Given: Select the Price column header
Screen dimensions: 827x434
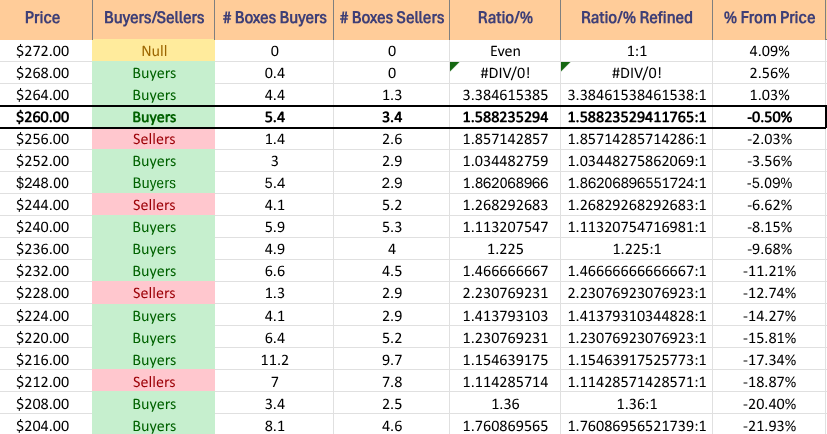Looking at the screenshot, I should [45, 19].
